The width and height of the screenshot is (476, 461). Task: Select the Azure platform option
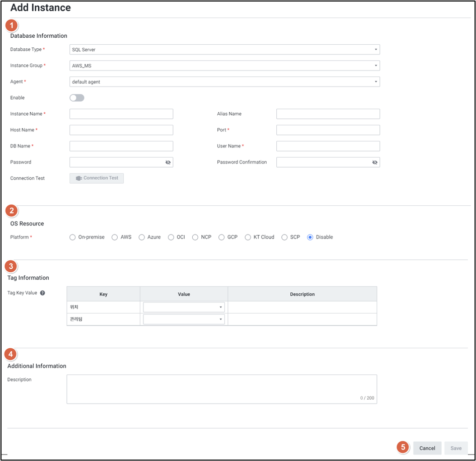tap(142, 237)
